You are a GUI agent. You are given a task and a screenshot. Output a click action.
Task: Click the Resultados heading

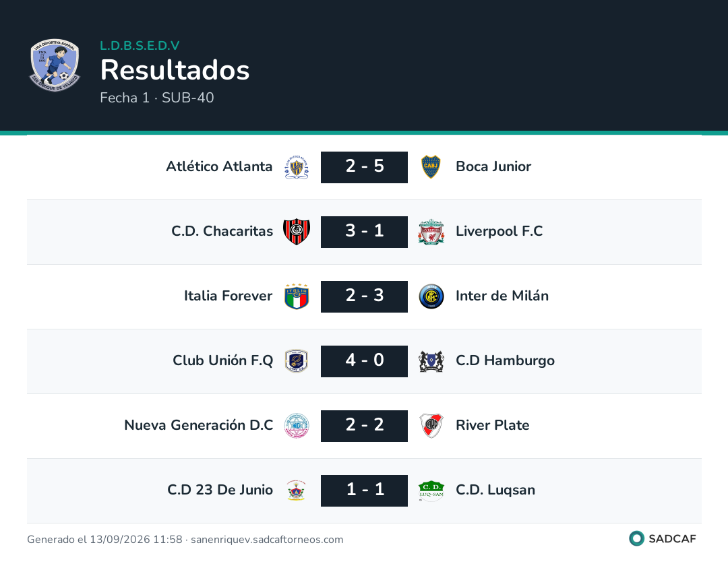175,70
